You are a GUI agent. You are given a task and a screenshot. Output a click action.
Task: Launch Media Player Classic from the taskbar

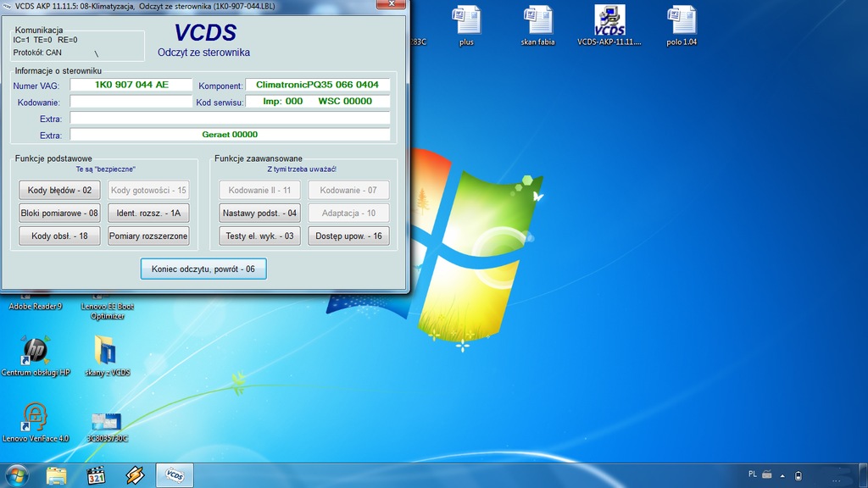coord(96,475)
